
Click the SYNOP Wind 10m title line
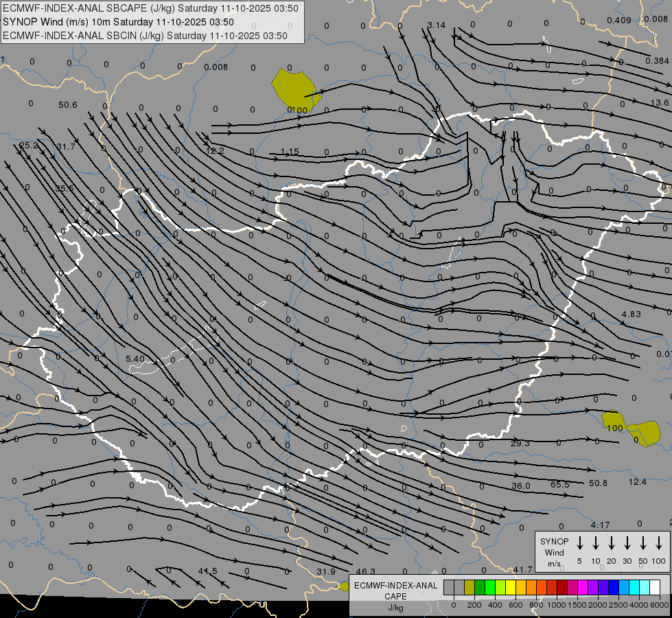118,22
